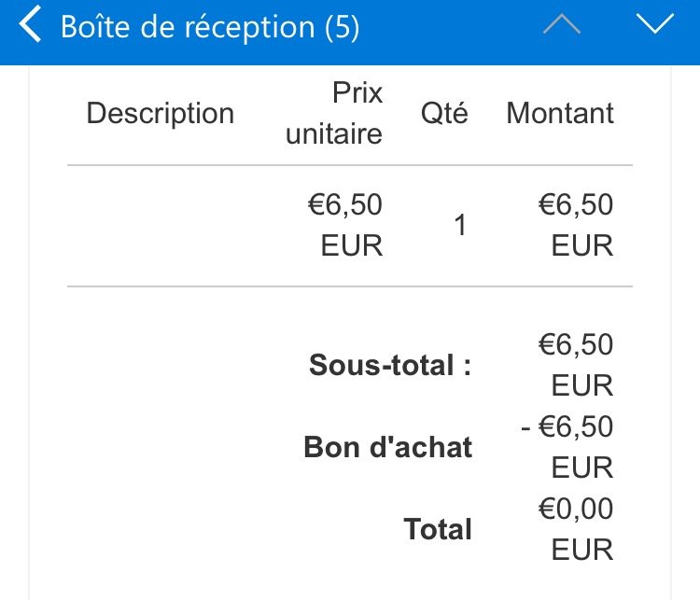Select the Prix unitaire column header
700x600 pixels.
[x=334, y=113]
